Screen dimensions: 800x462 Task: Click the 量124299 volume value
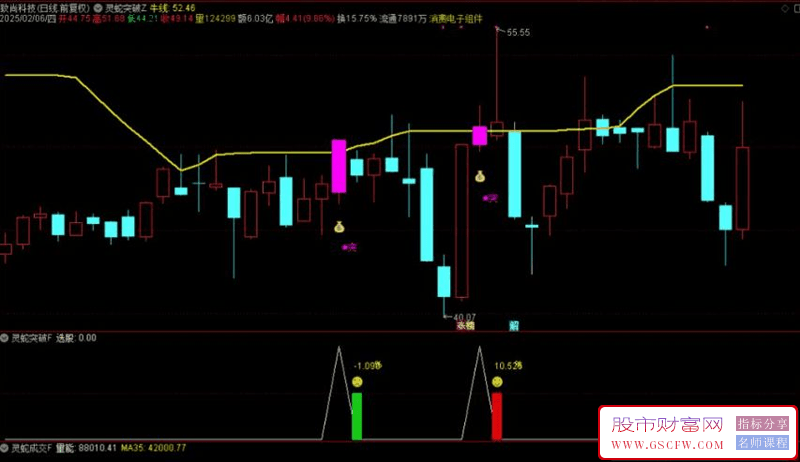coord(215,19)
